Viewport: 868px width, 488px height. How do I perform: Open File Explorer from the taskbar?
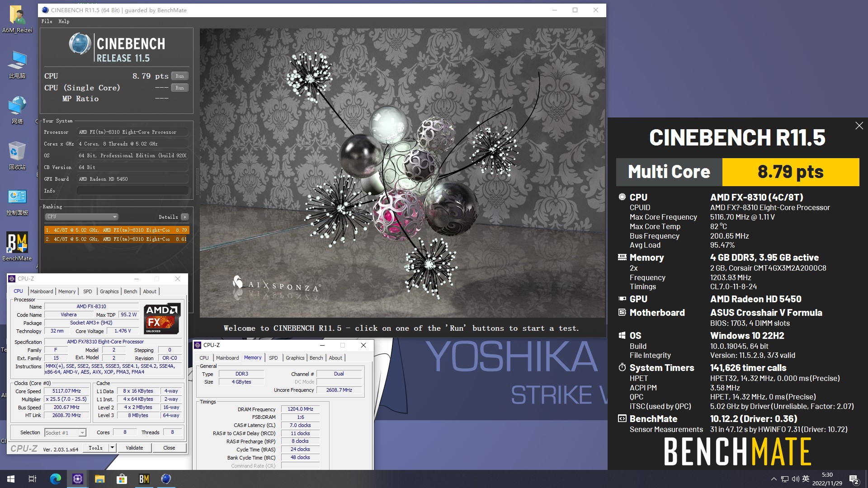(99, 479)
